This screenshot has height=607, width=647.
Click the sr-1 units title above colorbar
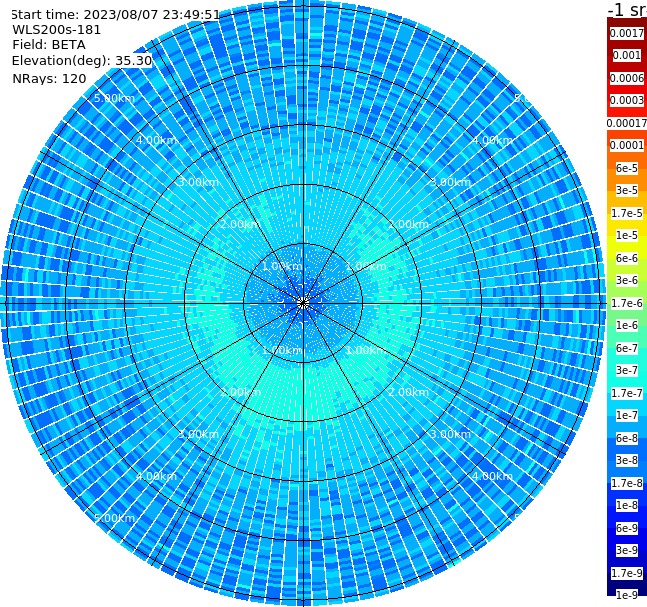coord(627,9)
